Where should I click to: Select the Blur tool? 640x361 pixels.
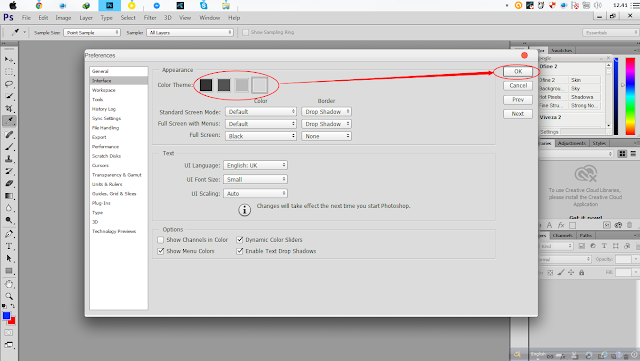[x=9, y=208]
